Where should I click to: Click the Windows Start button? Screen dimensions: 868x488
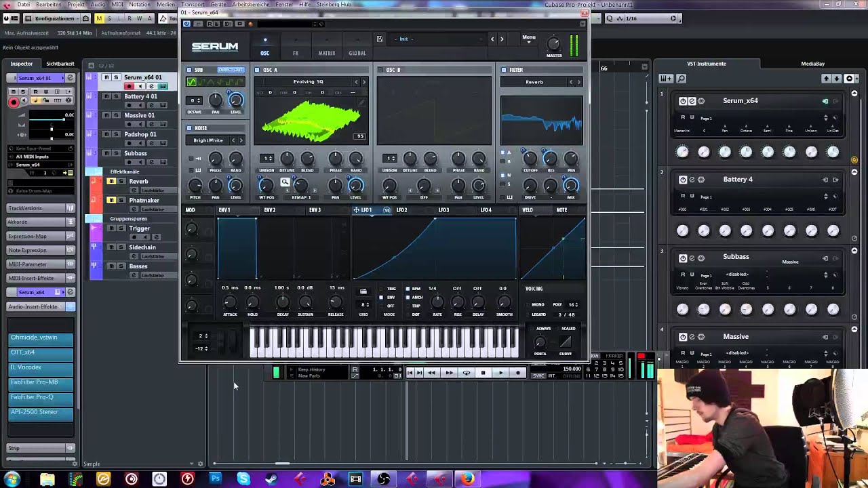[12, 479]
